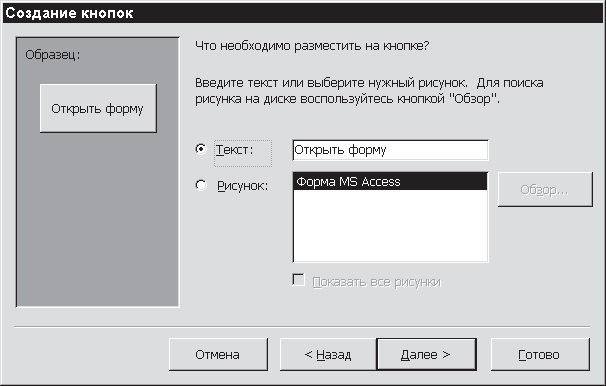Click the Открыть форму text input field
This screenshot has width=606, height=386.
coord(390,150)
